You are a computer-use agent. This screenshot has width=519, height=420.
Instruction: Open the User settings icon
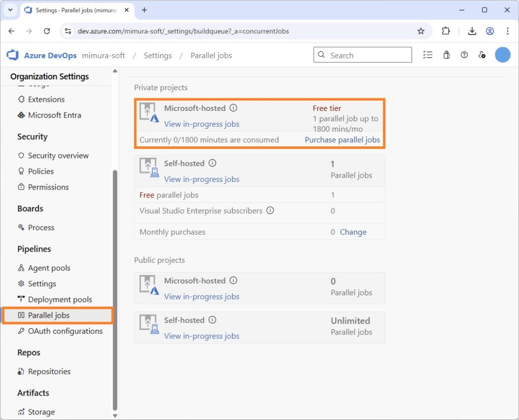click(482, 55)
